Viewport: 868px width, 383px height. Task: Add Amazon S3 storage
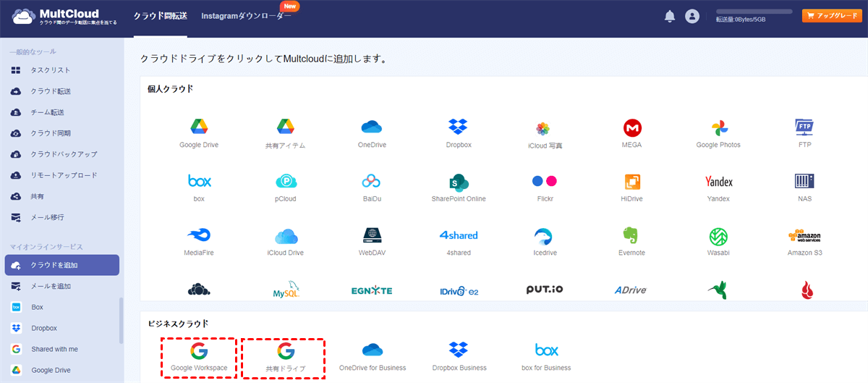click(x=804, y=242)
